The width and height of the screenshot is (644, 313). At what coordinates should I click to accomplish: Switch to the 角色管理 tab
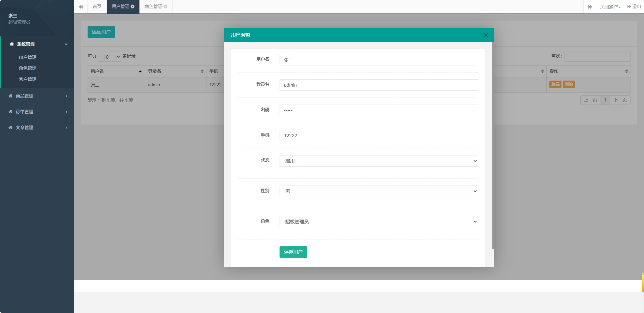point(153,7)
